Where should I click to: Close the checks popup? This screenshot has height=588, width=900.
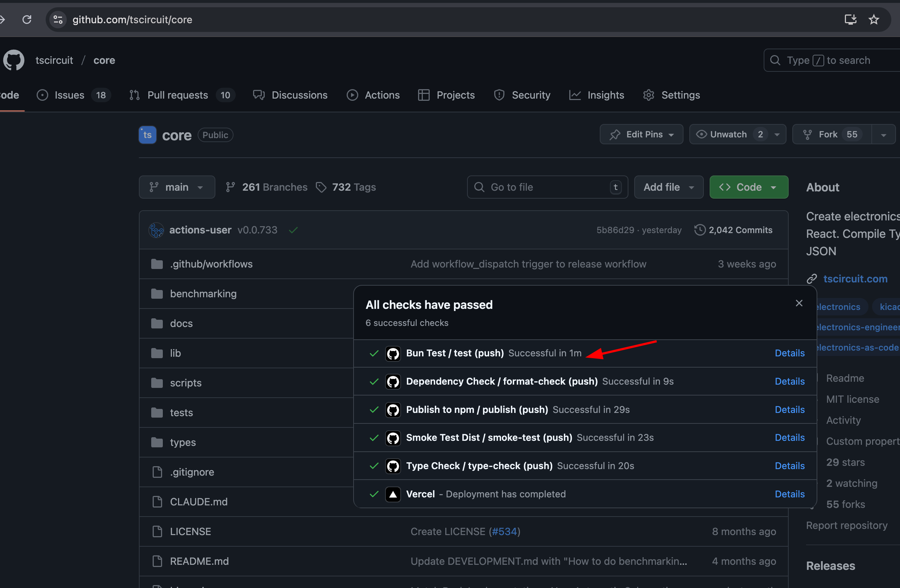point(799,303)
